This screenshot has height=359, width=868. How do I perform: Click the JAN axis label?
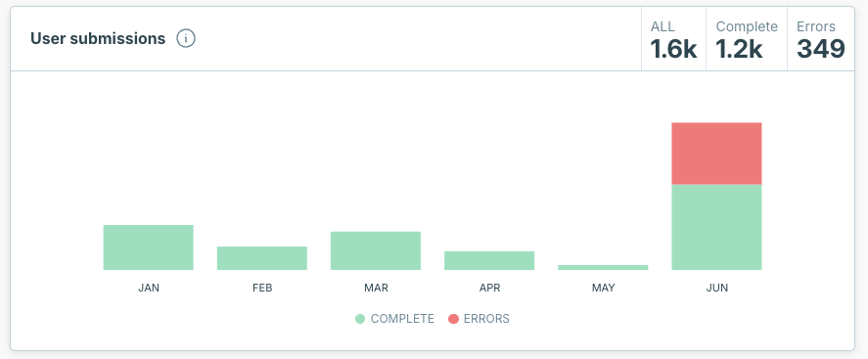click(x=149, y=289)
